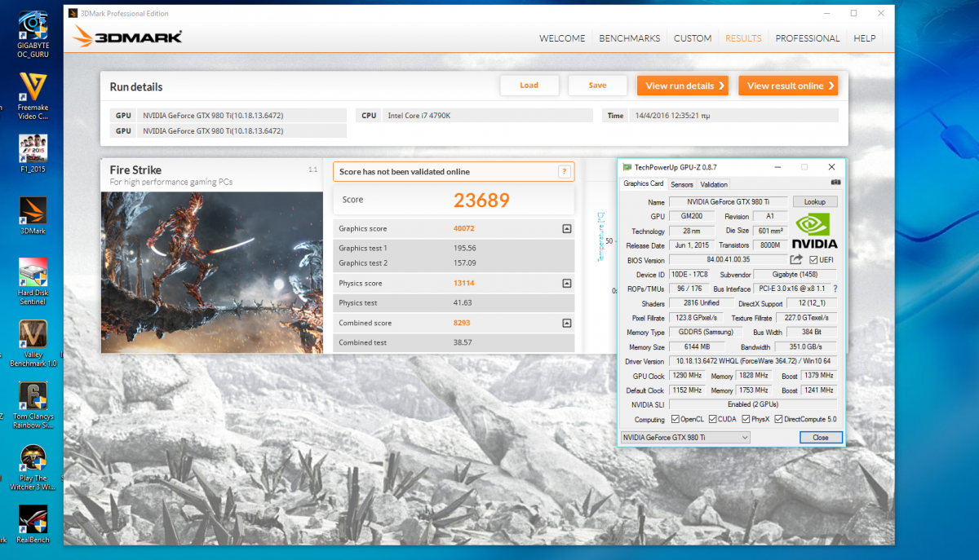Click the NVIDIA logo in GPU-Z

click(814, 231)
